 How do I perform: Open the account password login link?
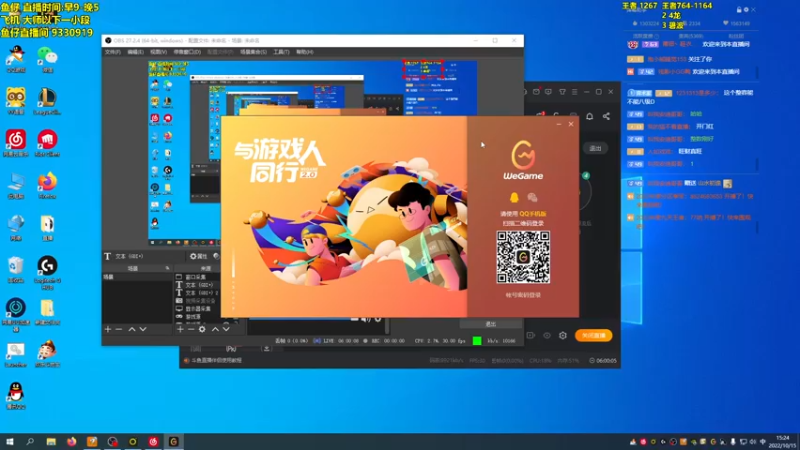[x=523, y=295]
